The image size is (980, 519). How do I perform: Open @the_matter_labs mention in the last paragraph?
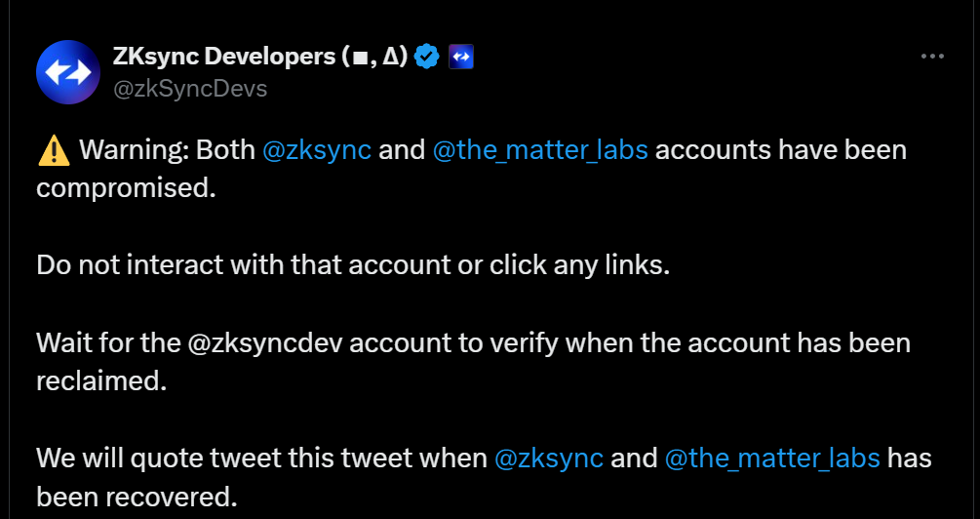[x=772, y=459]
